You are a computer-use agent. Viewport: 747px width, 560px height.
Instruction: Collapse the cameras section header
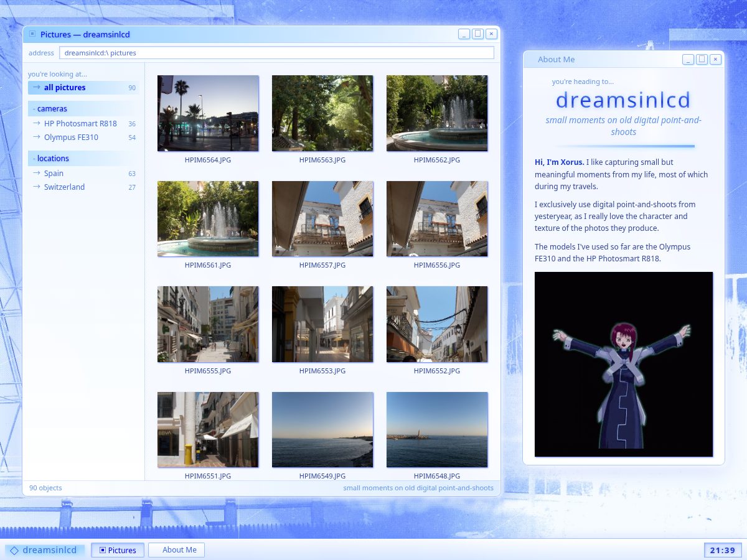(83, 109)
